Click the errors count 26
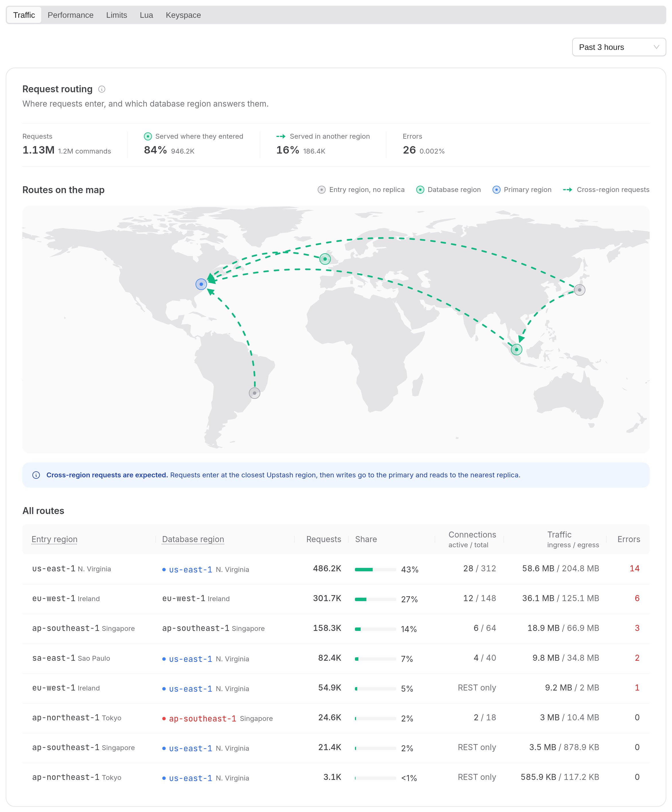Viewport: 672px width, 812px height. point(409,150)
